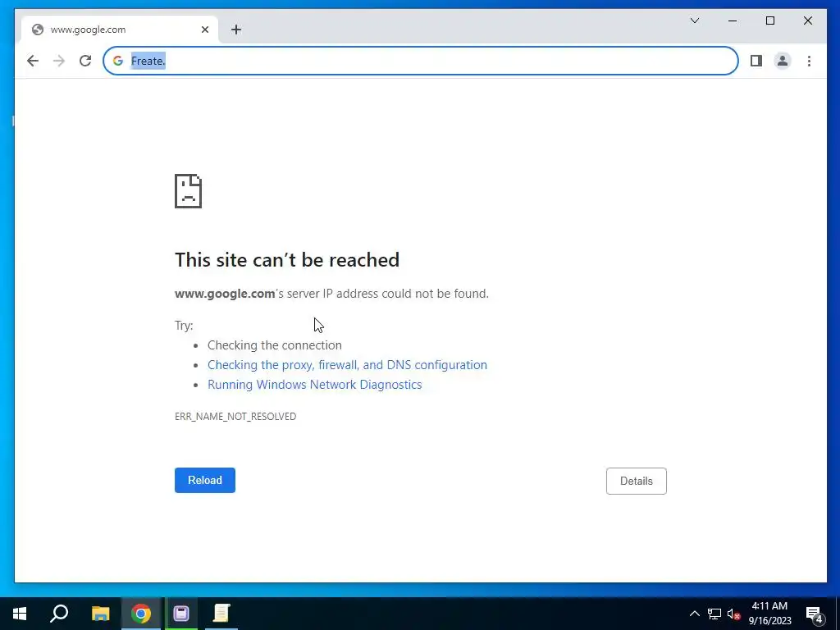The image size is (840, 630).
Task: Open the Chrome profile avatar menu
Action: pos(782,61)
